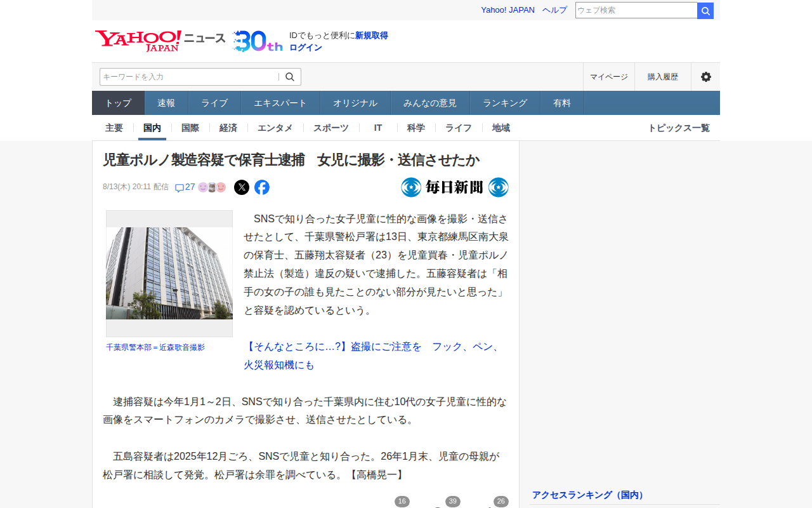Select the 速報 tab
Screen dimensions: 812x508
point(166,103)
